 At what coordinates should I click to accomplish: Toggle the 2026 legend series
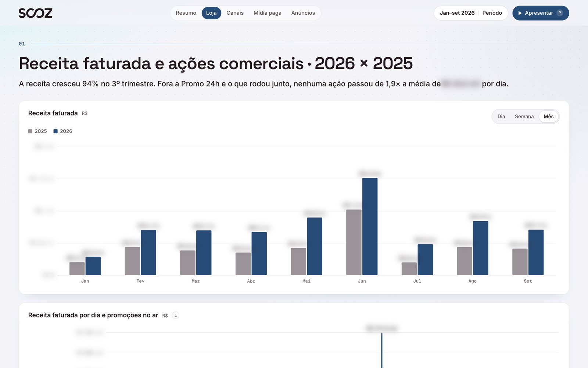click(63, 131)
